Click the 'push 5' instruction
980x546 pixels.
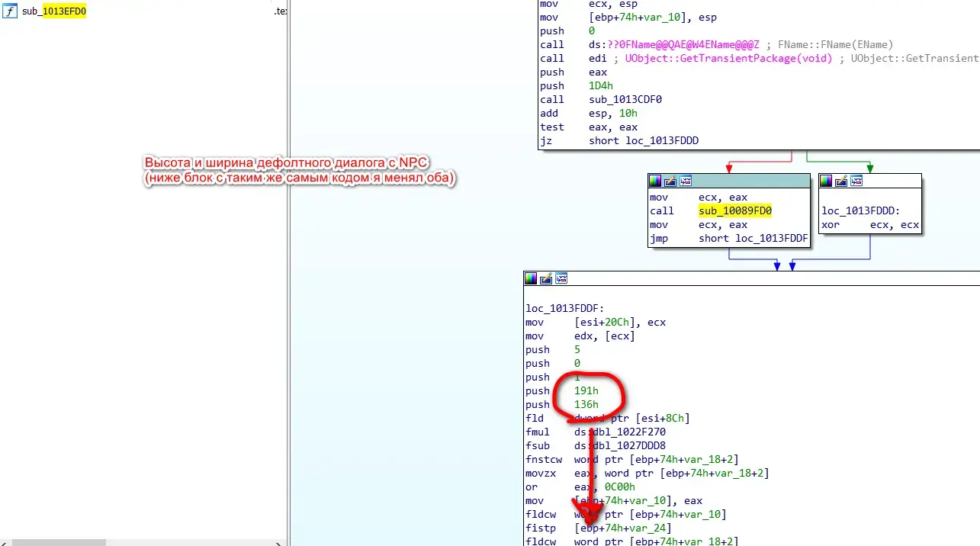point(553,350)
